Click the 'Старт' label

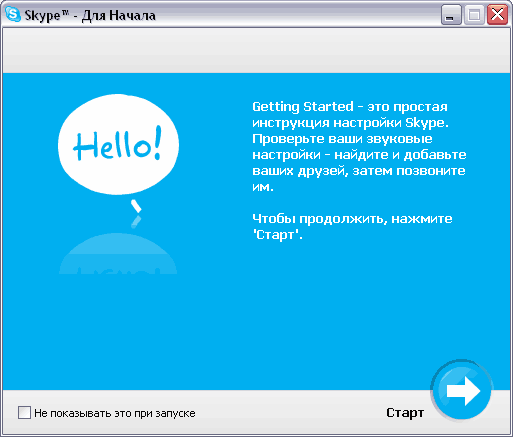(405, 413)
